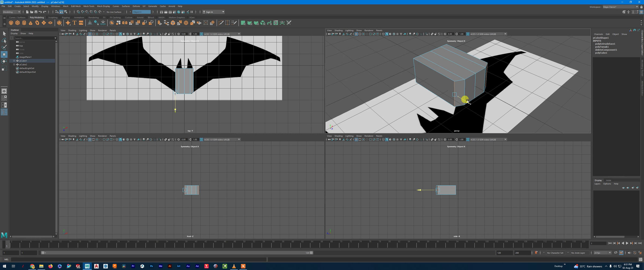
Task: Create a polygon cylinder from the shelf
Action: click(x=24, y=23)
